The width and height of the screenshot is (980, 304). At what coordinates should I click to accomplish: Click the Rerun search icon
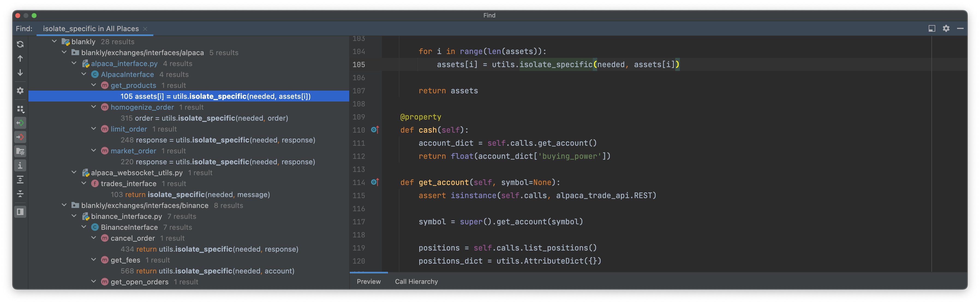(x=20, y=44)
